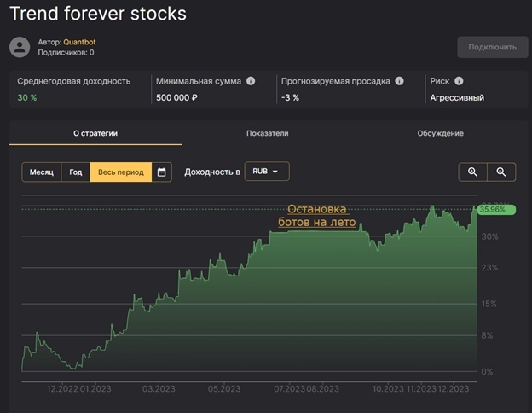Image resolution: width=532 pixels, height=413 pixels.
Task: Select the Год period
Action: coord(76,172)
